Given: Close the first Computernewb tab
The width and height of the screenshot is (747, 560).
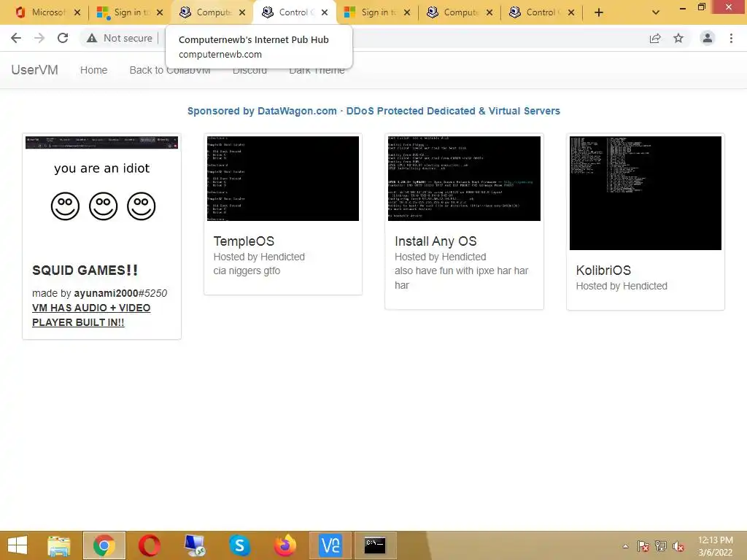Looking at the screenshot, I should 242,12.
